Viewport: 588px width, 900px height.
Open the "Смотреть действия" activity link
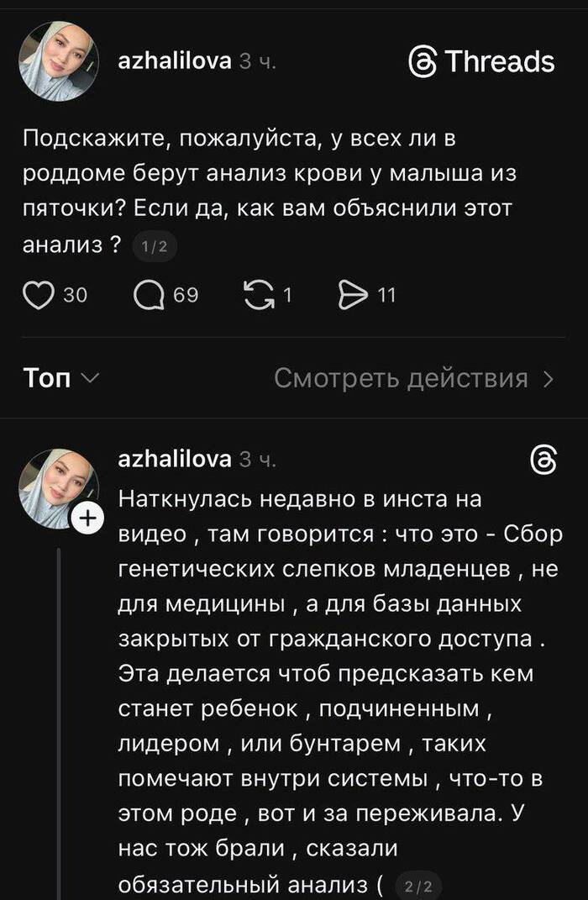coord(401,379)
